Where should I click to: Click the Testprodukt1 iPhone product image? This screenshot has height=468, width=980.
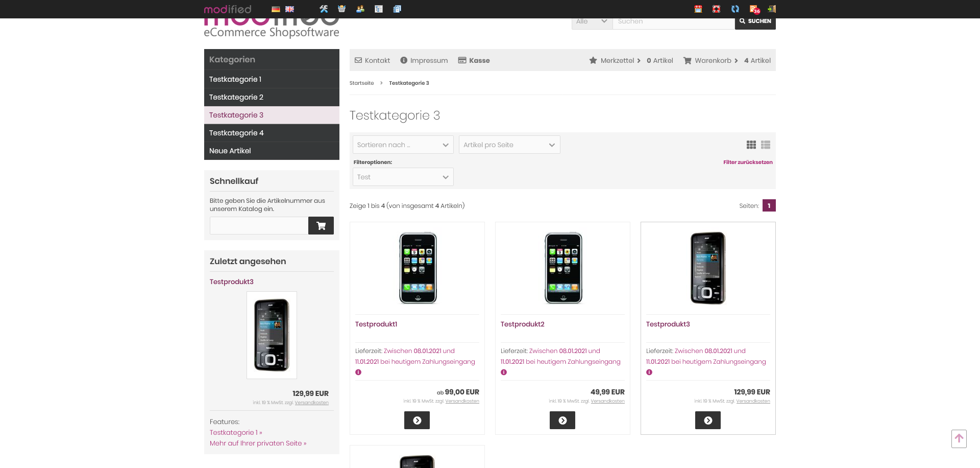click(418, 268)
